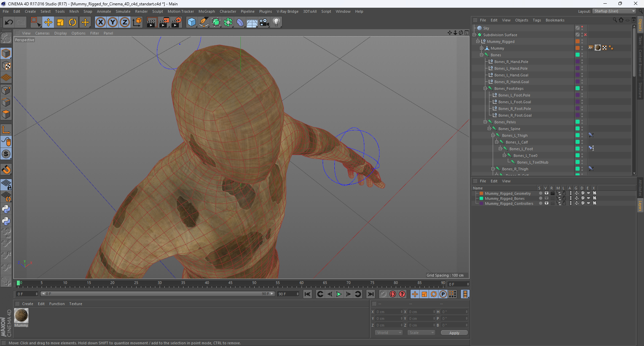Switch to the Takes side tab
The image size is (644, 346).
point(640,40)
